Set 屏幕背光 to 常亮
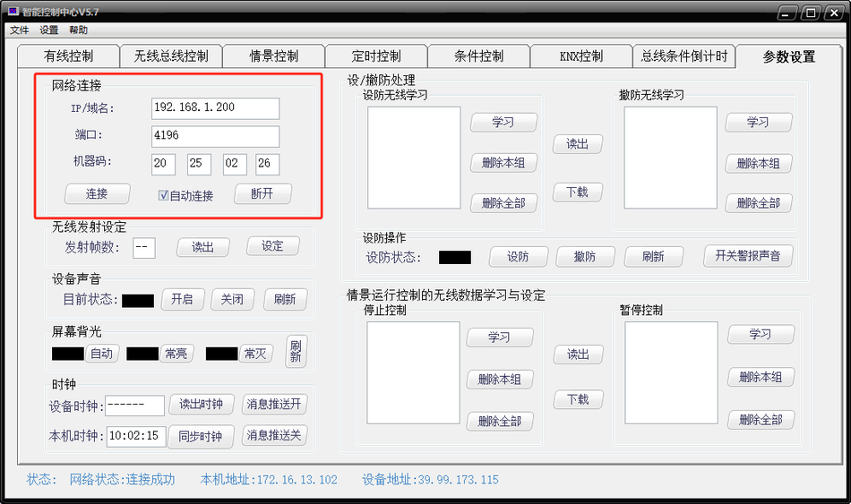This screenshot has width=851, height=504. pyautogui.click(x=176, y=354)
